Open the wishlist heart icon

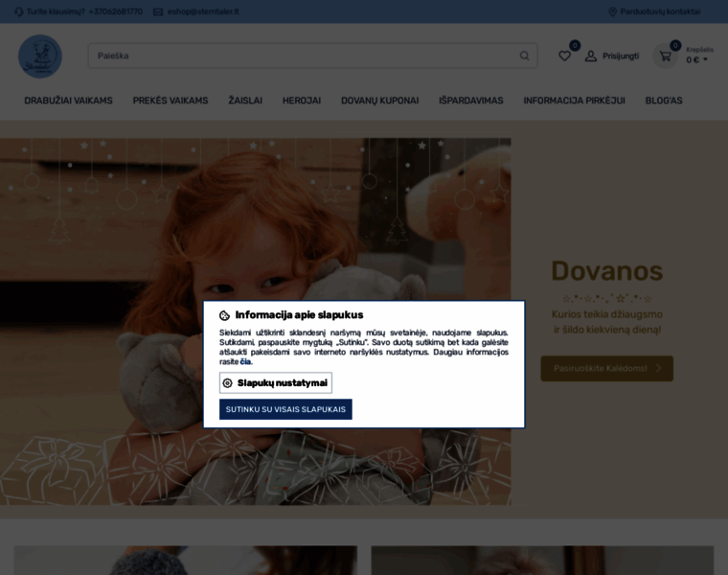pos(565,56)
